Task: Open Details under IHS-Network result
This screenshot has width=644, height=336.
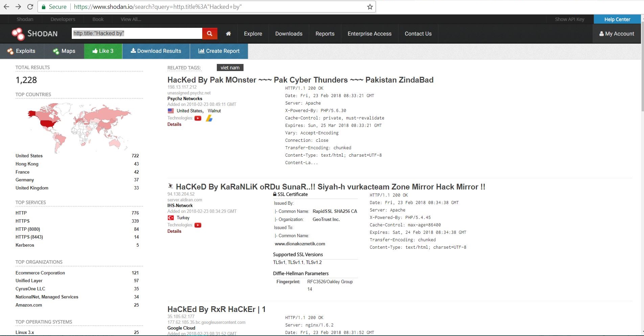Action: (174, 231)
